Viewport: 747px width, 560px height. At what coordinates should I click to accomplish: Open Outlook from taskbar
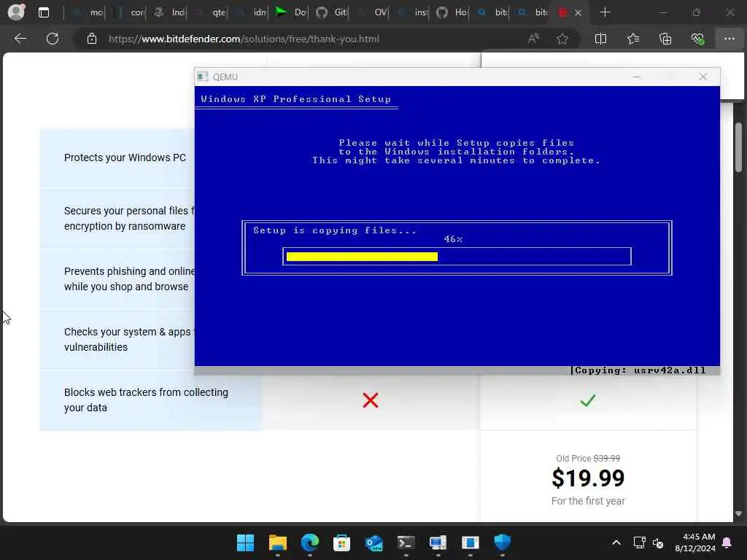374,542
